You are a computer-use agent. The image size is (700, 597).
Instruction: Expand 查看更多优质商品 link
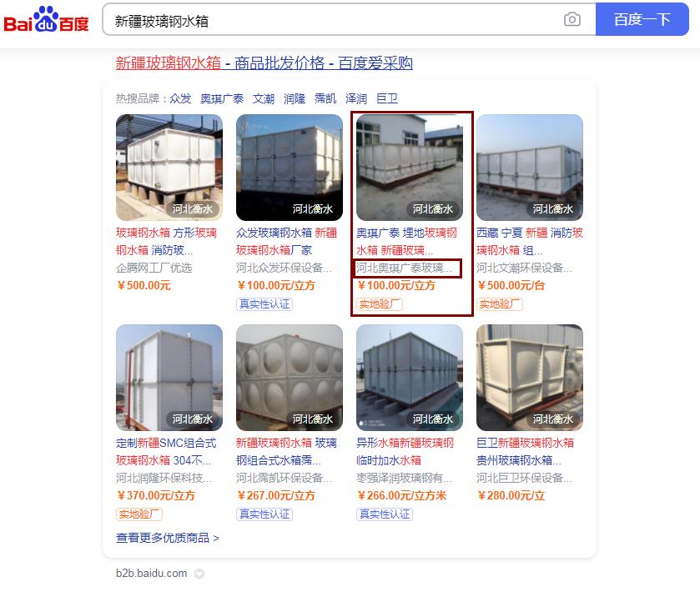tap(168, 538)
